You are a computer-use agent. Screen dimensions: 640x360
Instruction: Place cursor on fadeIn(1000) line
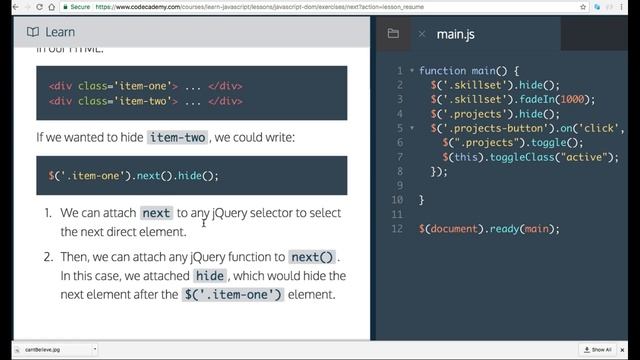click(x=513, y=100)
